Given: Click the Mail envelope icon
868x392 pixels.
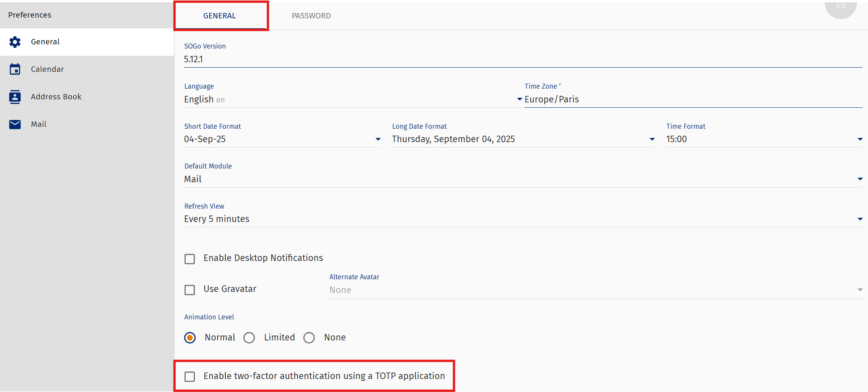Looking at the screenshot, I should click(15, 124).
